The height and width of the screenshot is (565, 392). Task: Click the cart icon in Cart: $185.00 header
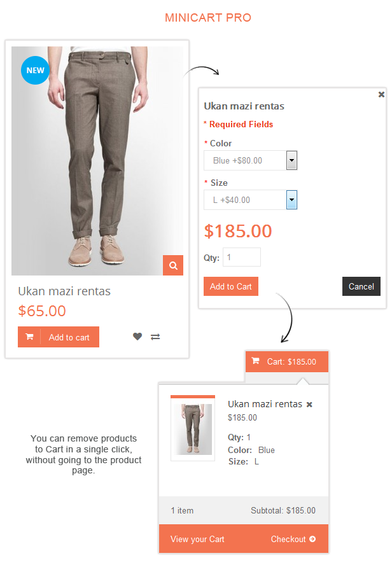(255, 361)
